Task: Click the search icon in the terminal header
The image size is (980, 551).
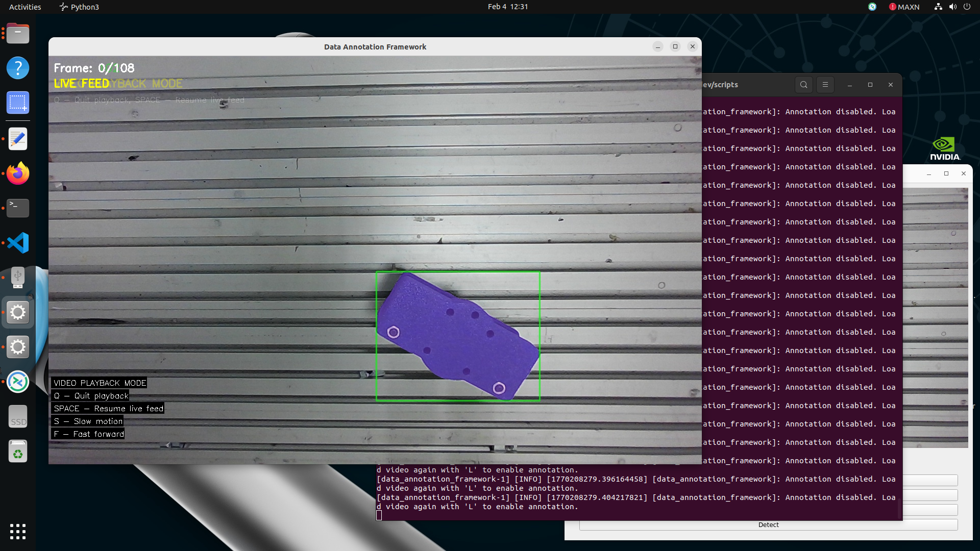Action: tap(804, 85)
